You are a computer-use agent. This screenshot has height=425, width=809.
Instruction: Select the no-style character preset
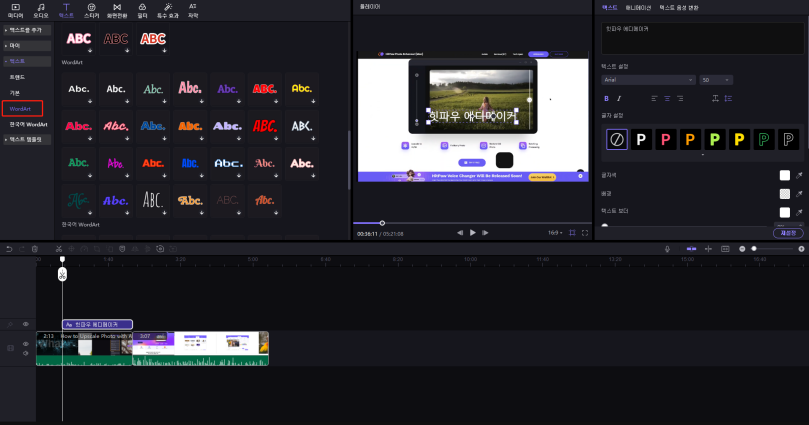click(617, 139)
